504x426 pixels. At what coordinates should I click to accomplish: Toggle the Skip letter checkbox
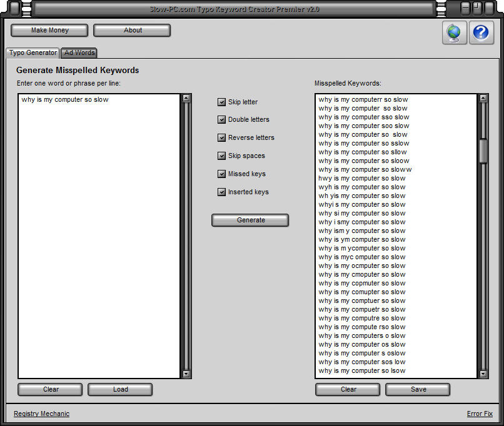[221, 102]
